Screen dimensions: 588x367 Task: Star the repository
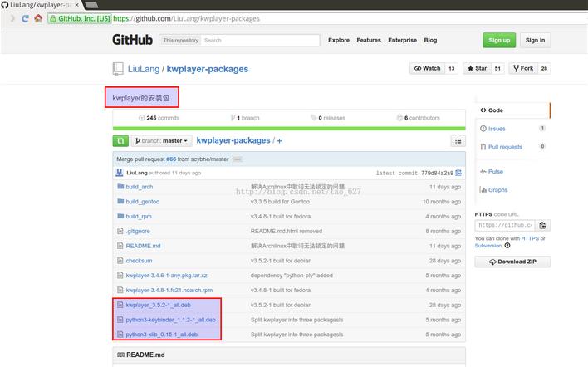tap(477, 68)
